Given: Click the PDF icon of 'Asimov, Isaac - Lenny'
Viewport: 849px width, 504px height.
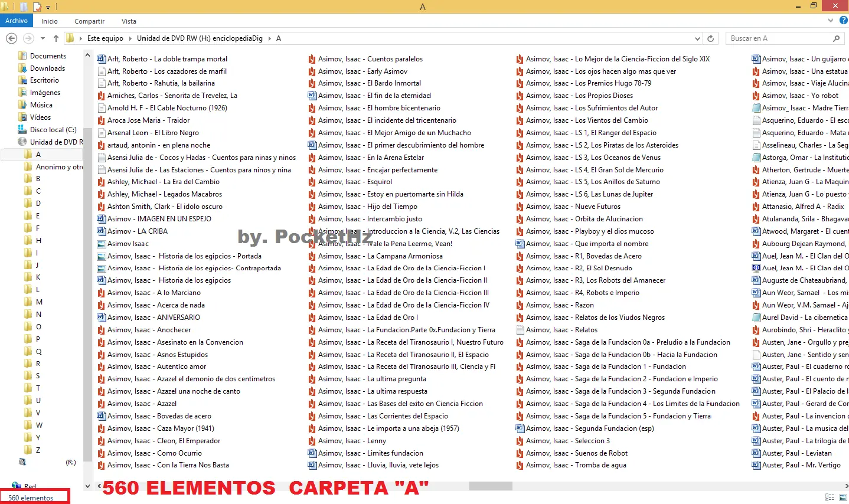Looking at the screenshot, I should click(312, 441).
